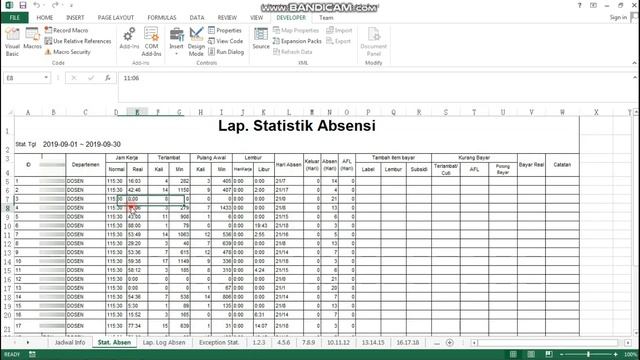640x360 pixels.
Task: Switch to the FORMULAS ribbon tab
Action: [162, 18]
